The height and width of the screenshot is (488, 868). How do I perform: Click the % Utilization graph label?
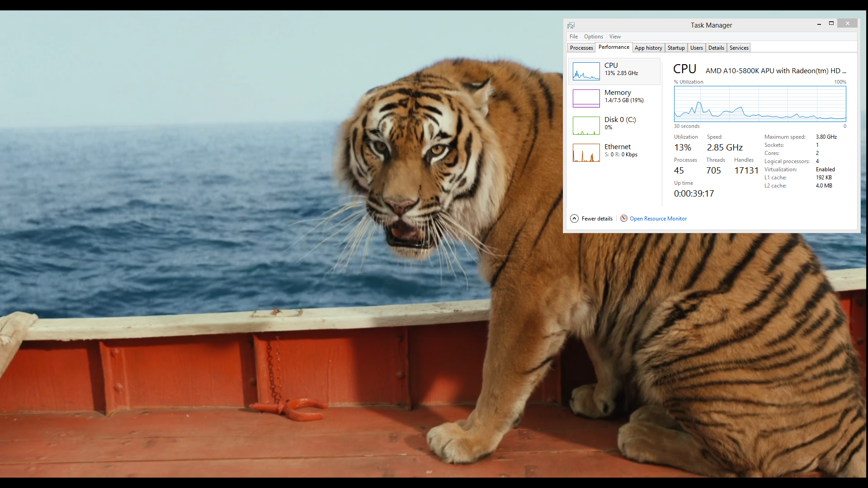click(689, 82)
